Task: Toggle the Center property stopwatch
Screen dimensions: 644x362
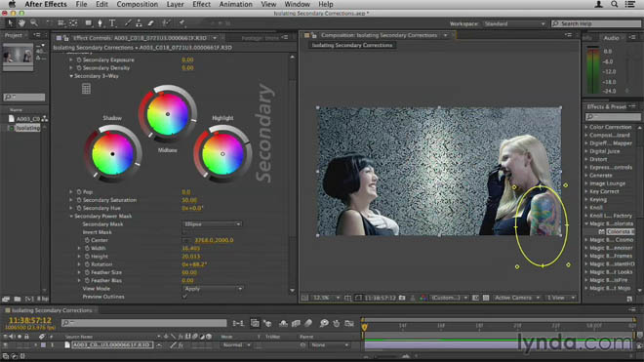Action: pyautogui.click(x=87, y=240)
